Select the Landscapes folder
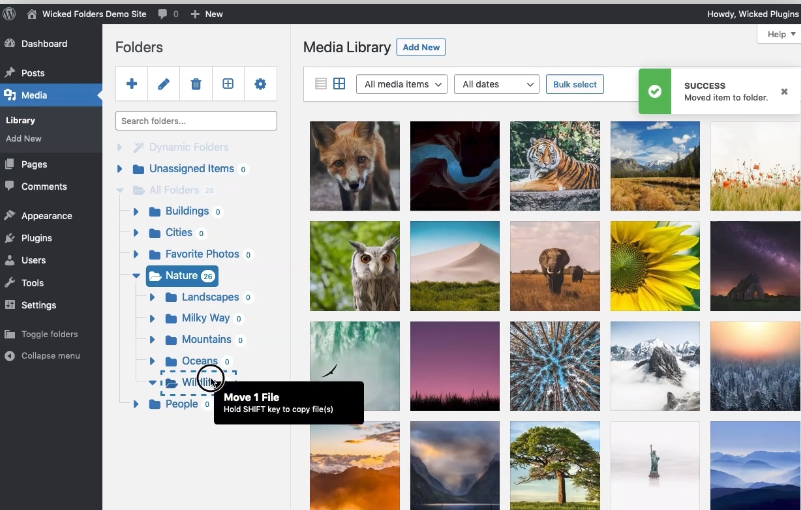The width and height of the screenshot is (801, 510). (209, 297)
